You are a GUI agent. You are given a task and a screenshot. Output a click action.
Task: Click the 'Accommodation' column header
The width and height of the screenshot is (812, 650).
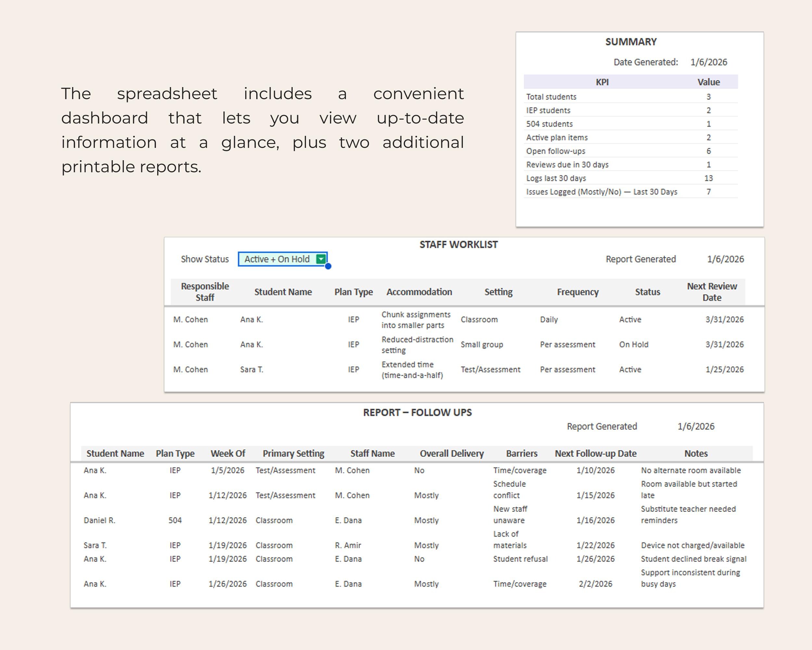[x=419, y=292]
